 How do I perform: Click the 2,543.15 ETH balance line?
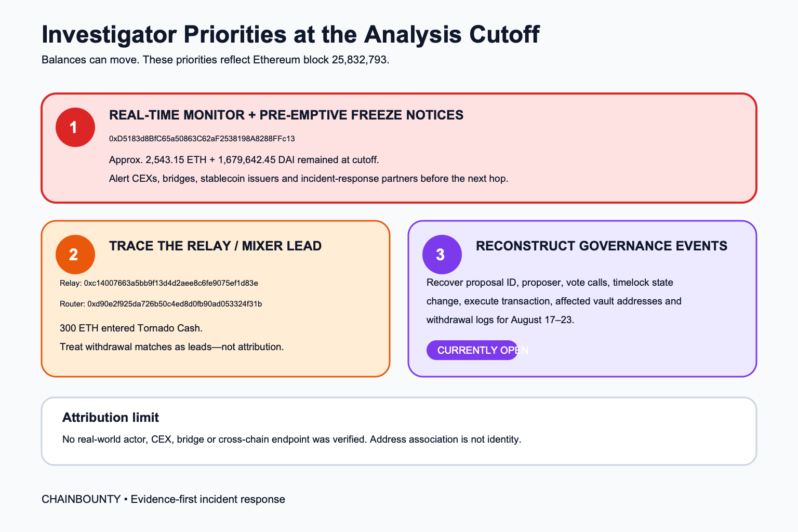click(x=244, y=159)
